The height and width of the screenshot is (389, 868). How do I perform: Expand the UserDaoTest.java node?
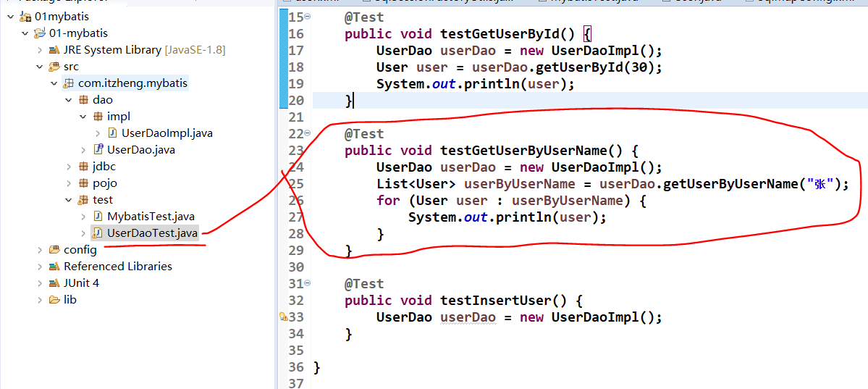tap(83, 233)
